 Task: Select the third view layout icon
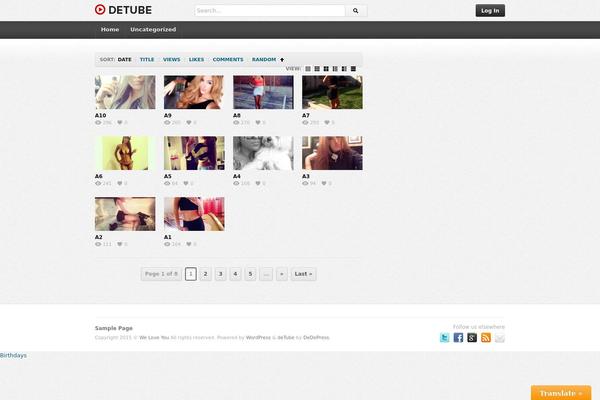tap(326, 69)
